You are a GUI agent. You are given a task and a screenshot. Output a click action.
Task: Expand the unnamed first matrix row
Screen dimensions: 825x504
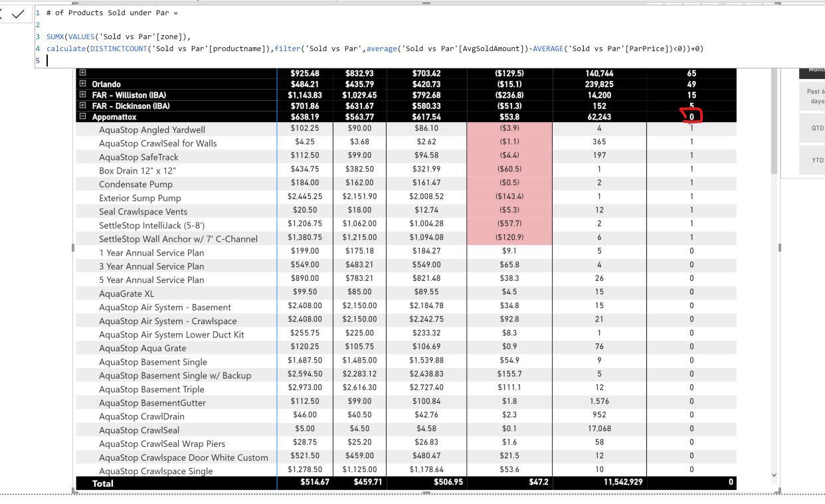click(x=82, y=73)
